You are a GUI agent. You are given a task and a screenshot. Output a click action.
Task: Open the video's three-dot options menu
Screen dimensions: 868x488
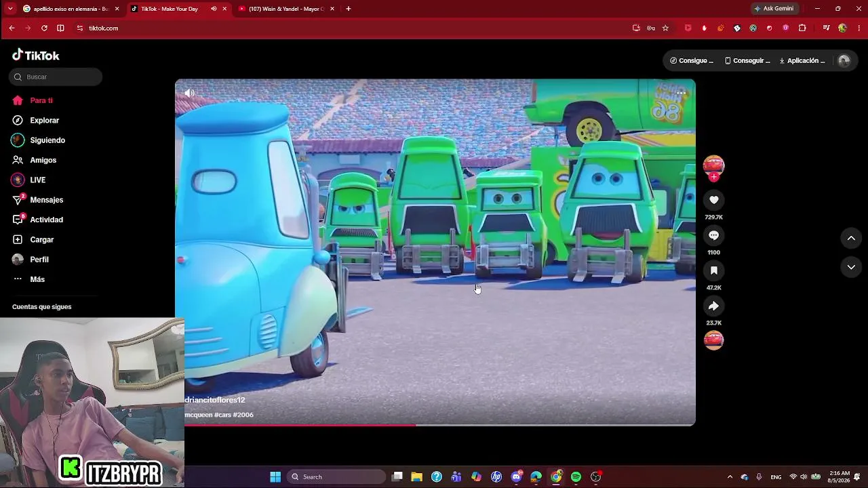tap(681, 93)
